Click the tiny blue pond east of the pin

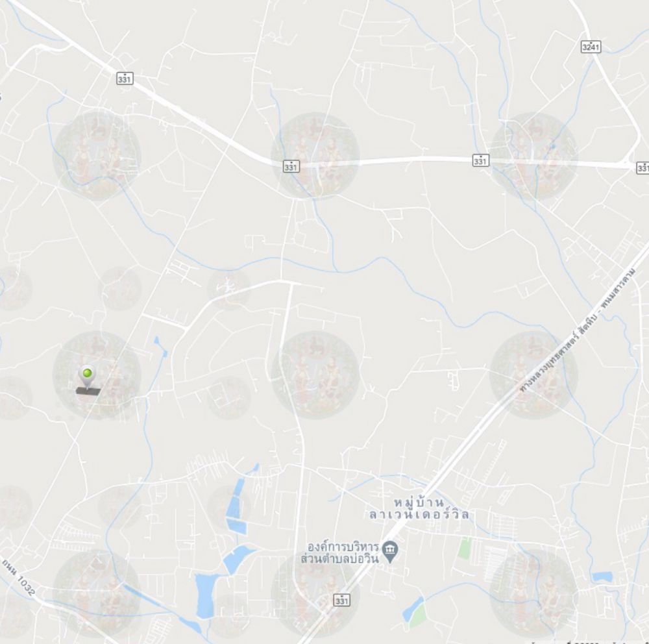[160, 346]
